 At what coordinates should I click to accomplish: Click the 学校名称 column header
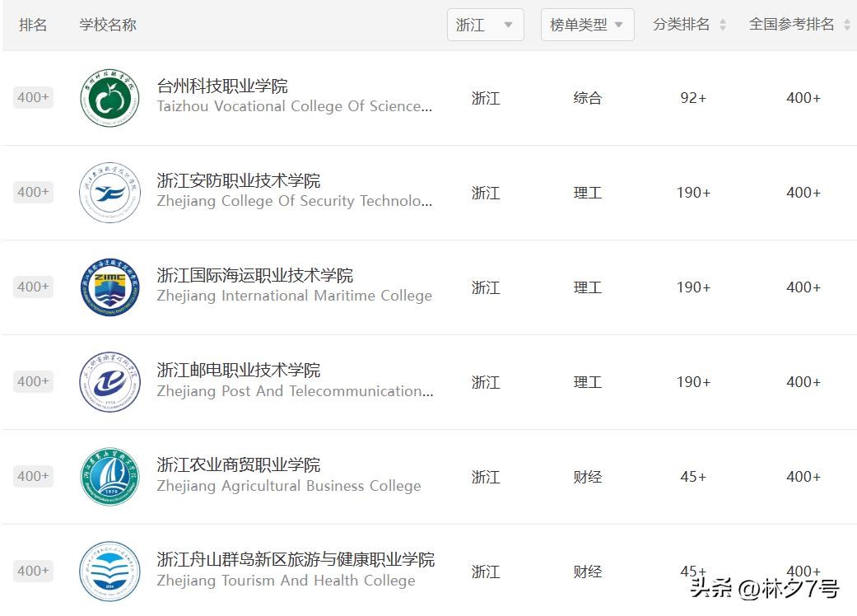click(x=108, y=25)
